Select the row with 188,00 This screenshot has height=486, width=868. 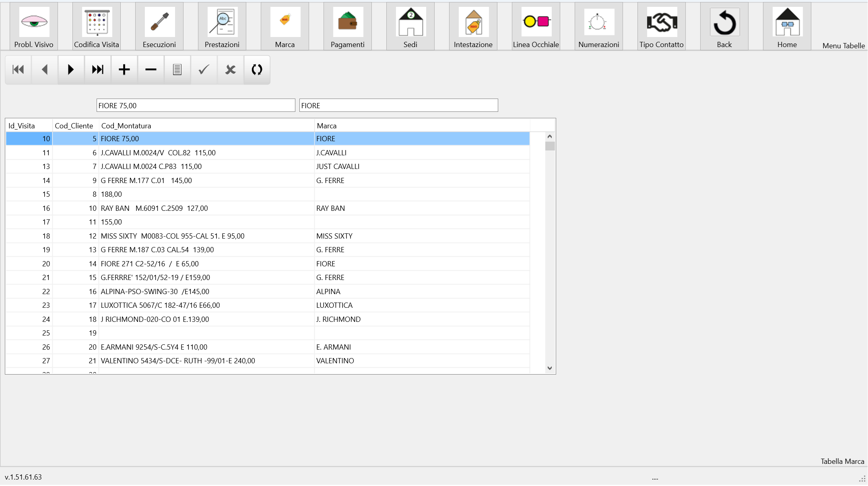pyautogui.click(x=268, y=194)
